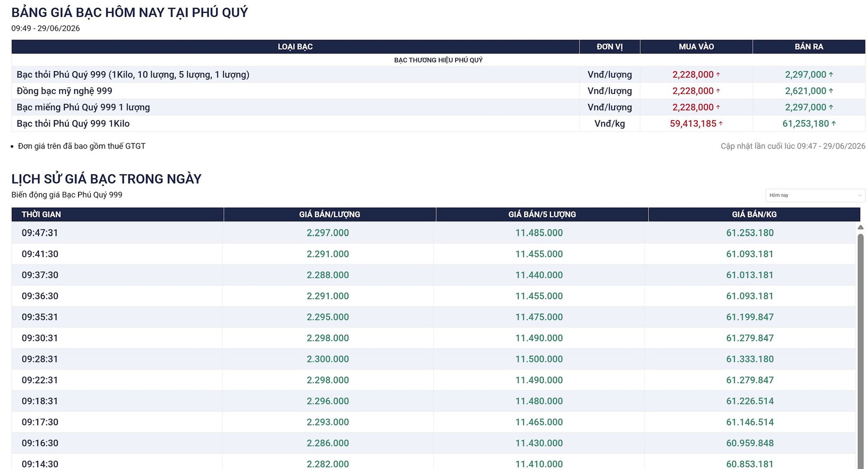Click the Đơn giá trên đã bao gồm thuế note
This screenshot has height=469, width=868.
[82, 146]
